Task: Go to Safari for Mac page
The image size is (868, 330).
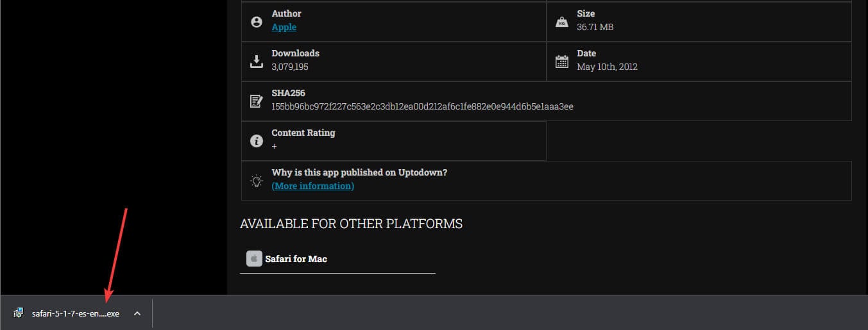Action: tap(296, 259)
